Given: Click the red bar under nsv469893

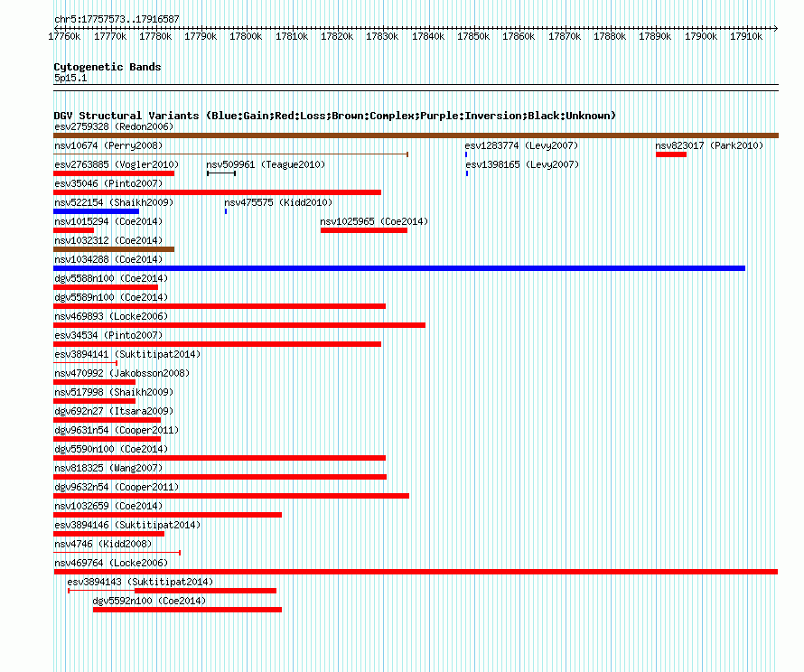Looking at the screenshot, I should click(239, 325).
